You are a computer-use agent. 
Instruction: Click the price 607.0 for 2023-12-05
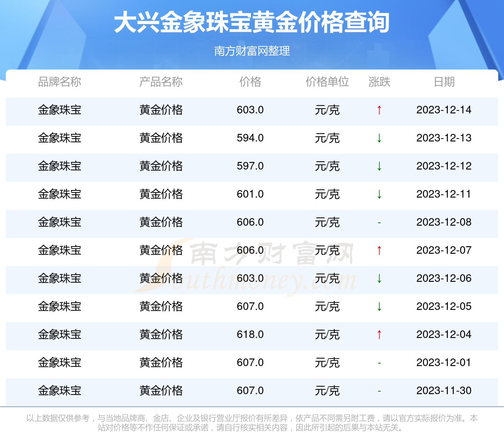click(250, 306)
